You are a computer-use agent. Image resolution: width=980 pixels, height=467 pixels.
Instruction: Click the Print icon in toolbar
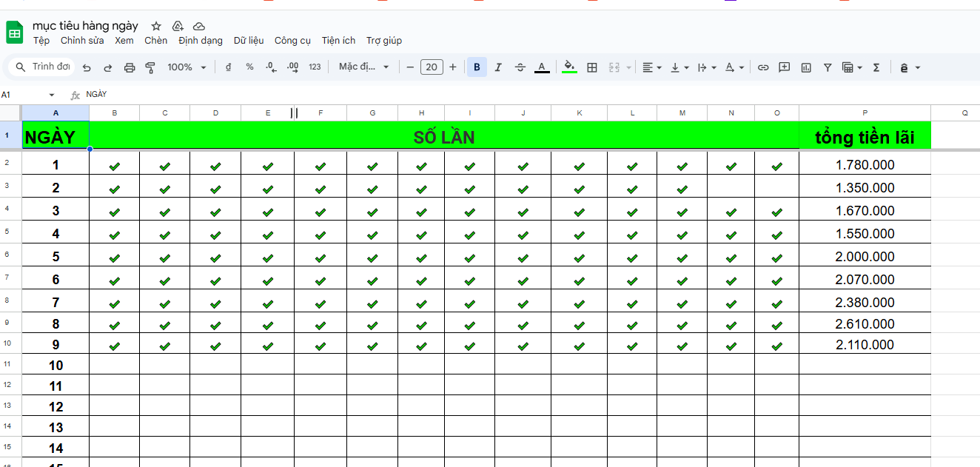click(130, 67)
